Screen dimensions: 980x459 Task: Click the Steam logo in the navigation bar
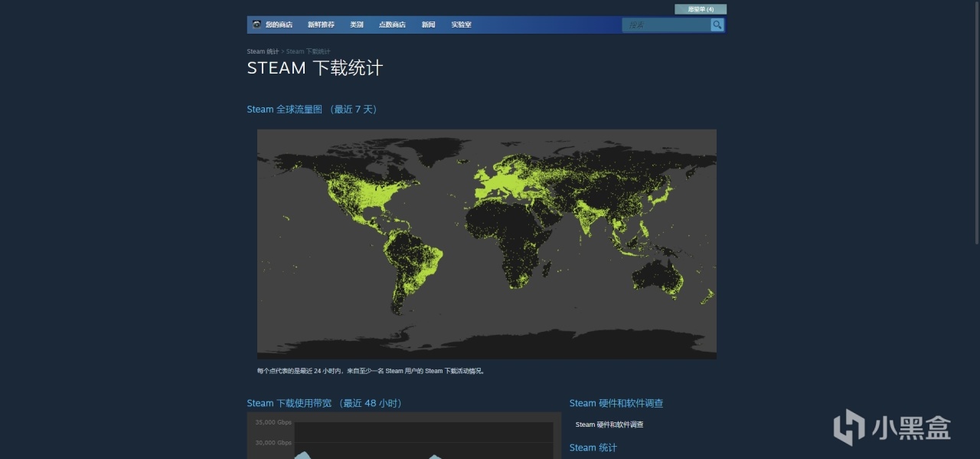point(256,24)
